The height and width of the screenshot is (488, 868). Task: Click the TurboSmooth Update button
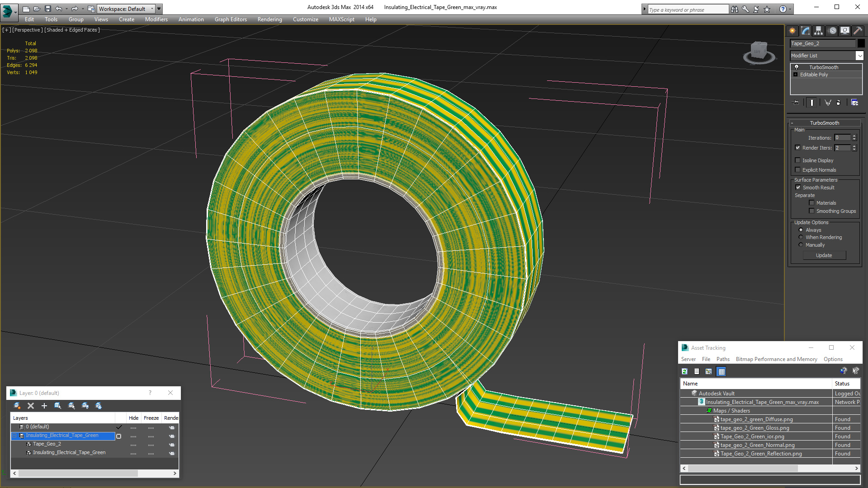(824, 255)
